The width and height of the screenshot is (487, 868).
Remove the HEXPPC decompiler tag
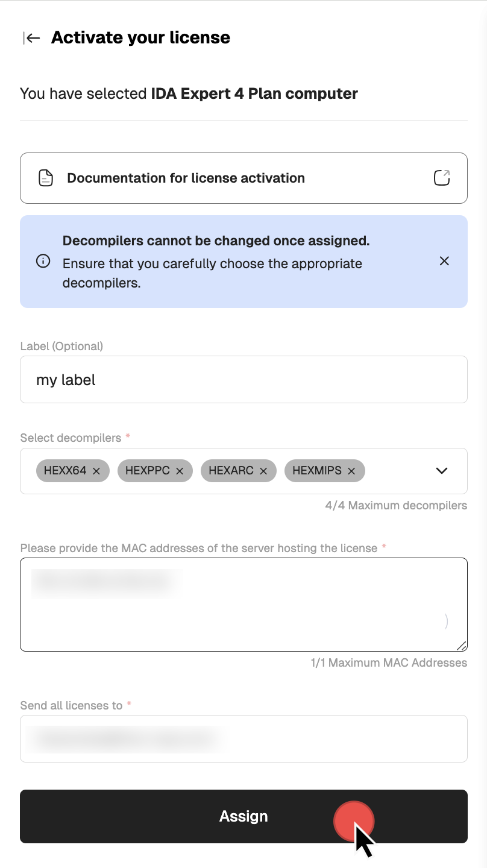click(x=180, y=471)
